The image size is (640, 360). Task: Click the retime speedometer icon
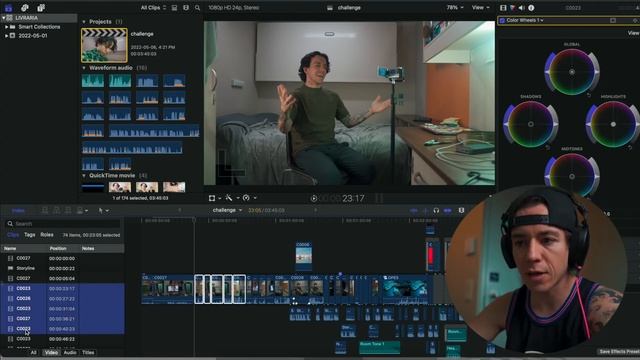246,198
